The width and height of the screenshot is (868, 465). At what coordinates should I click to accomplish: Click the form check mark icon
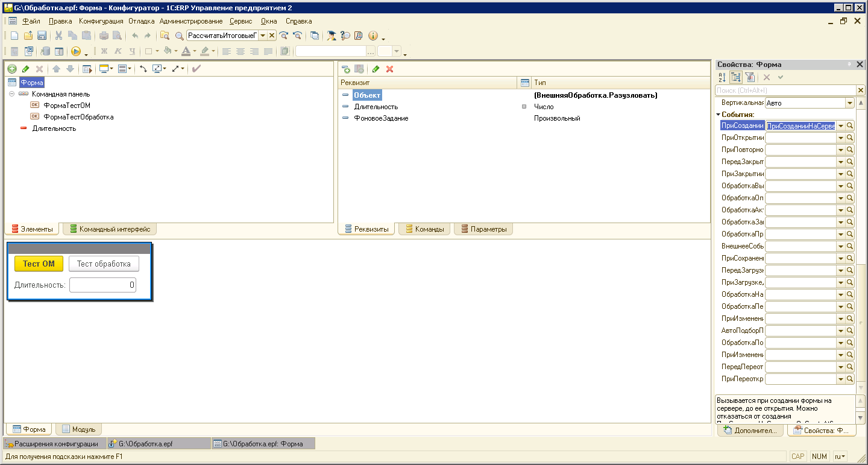[196, 69]
